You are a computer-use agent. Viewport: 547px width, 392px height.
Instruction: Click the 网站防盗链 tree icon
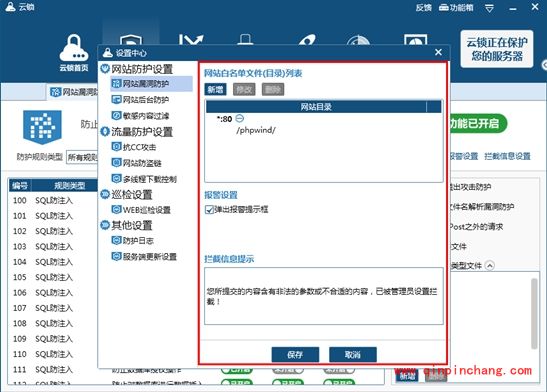[116, 163]
